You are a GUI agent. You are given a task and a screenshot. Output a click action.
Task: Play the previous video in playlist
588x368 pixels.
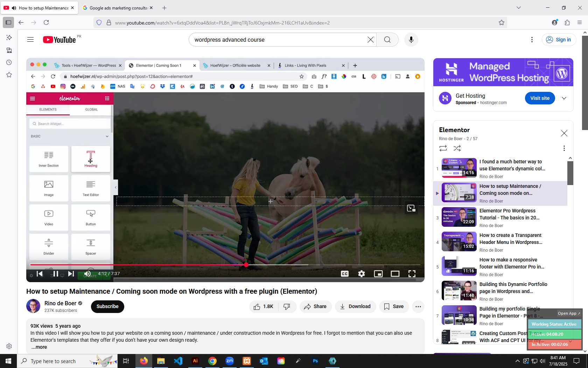(40, 274)
